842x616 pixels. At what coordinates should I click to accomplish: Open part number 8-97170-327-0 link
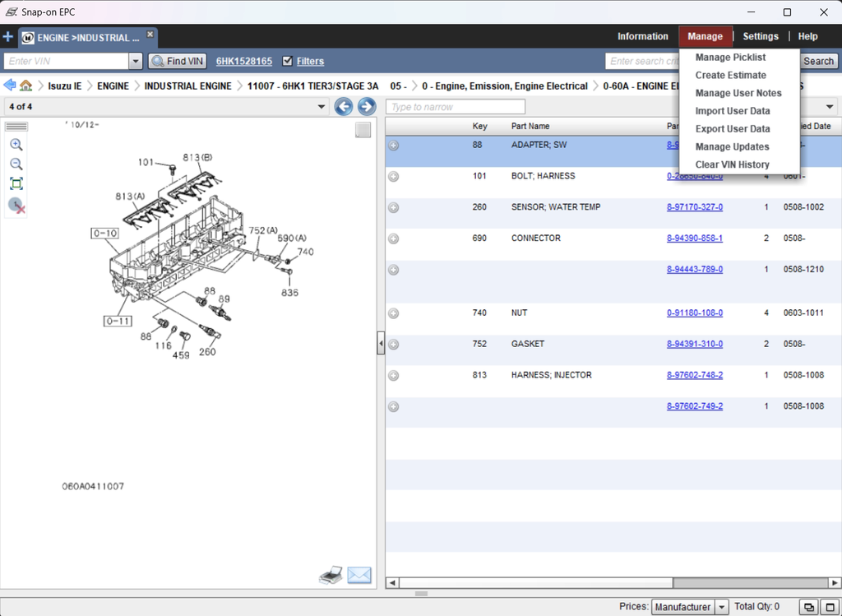click(694, 206)
